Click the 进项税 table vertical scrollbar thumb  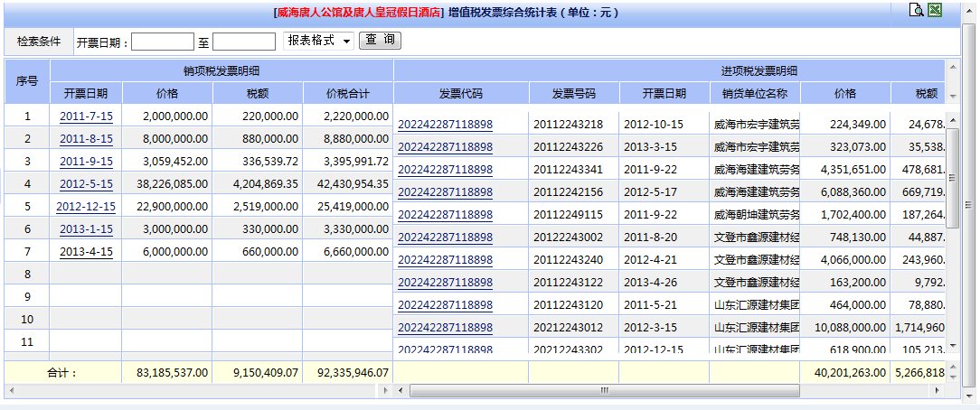point(952,206)
